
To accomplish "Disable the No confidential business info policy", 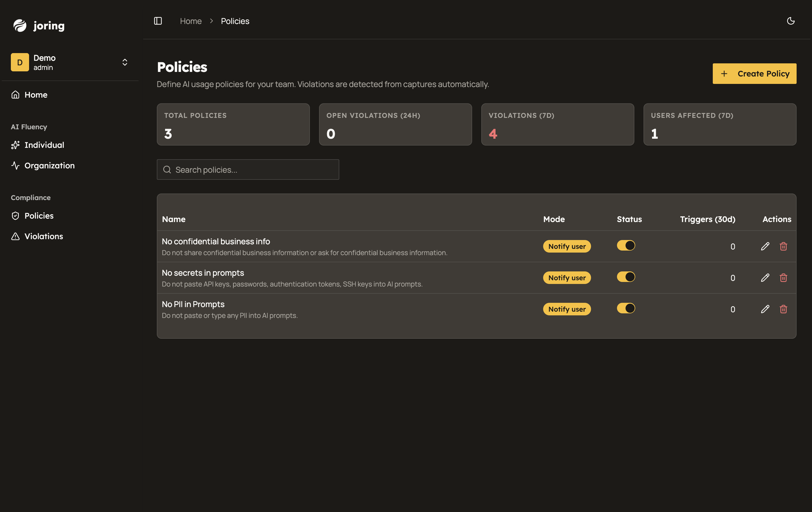I will pos(626,245).
